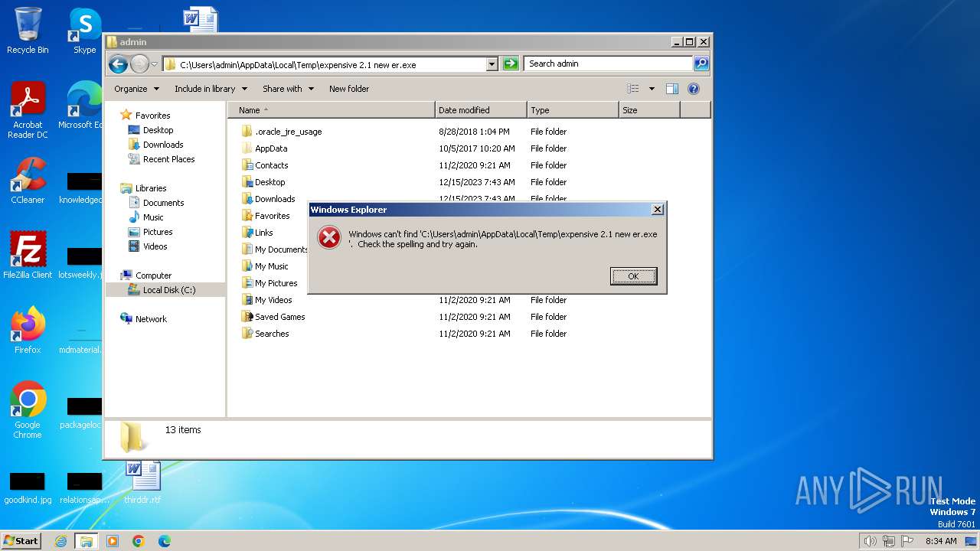
Task: Sort by Date modified column header
Action: point(481,110)
